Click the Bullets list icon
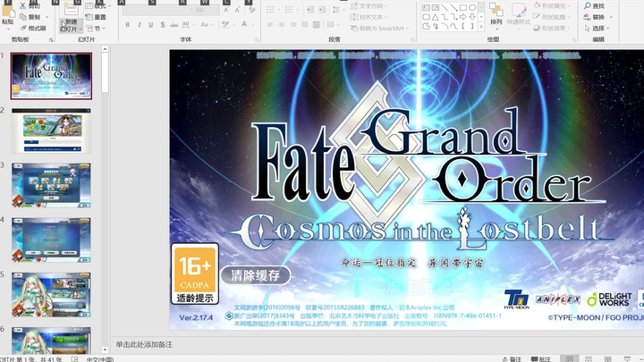644x362 pixels. click(270, 10)
